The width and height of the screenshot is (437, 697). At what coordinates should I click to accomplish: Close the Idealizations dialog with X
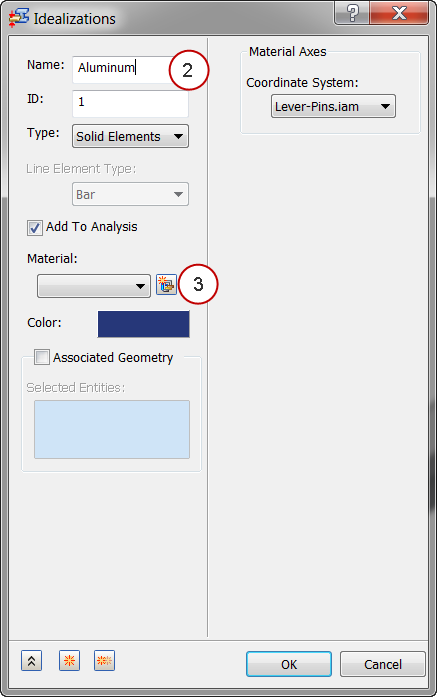(399, 13)
